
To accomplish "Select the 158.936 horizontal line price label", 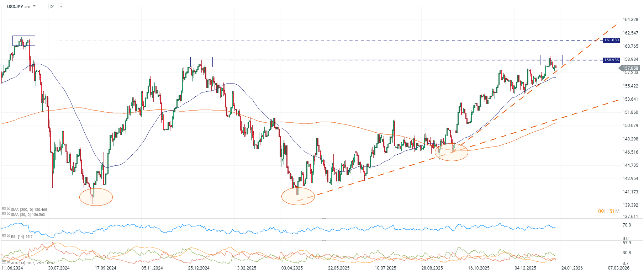I will click(611, 60).
